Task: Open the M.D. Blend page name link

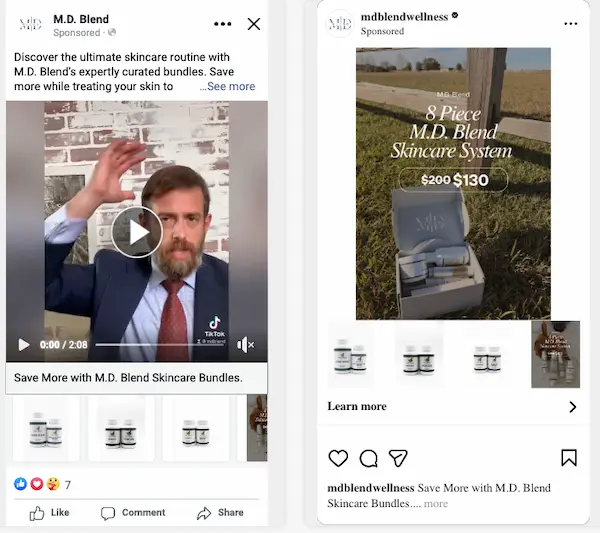Action: click(x=81, y=19)
